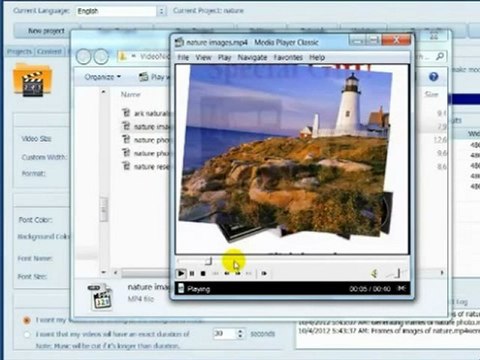Select the 'ark natural' file in Explorer
Viewport: 480px width, 360px height.
pyautogui.click(x=147, y=113)
